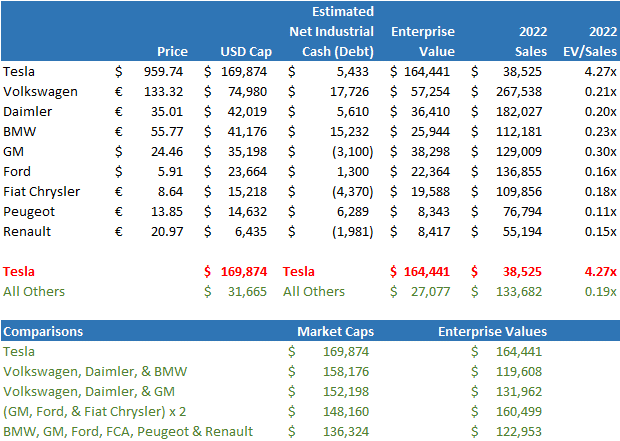
Task: Select the Comparisons section header
Action: [43, 331]
